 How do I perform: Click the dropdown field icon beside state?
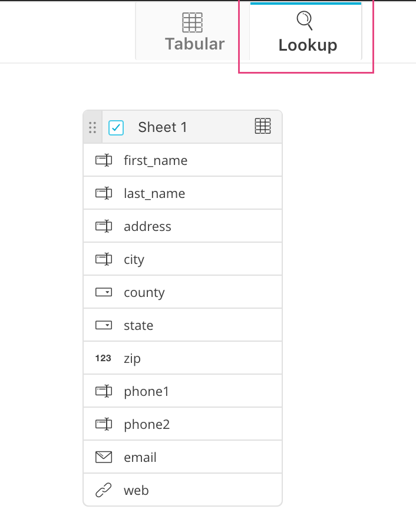(x=104, y=325)
